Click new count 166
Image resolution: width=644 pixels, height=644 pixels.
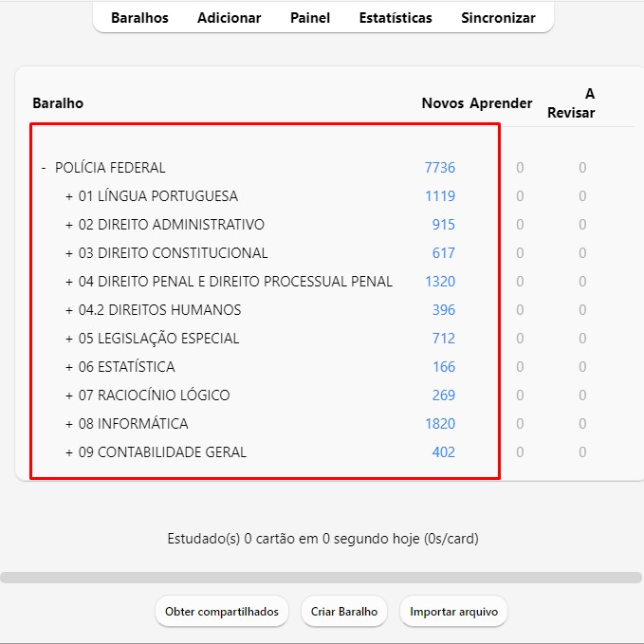click(444, 366)
